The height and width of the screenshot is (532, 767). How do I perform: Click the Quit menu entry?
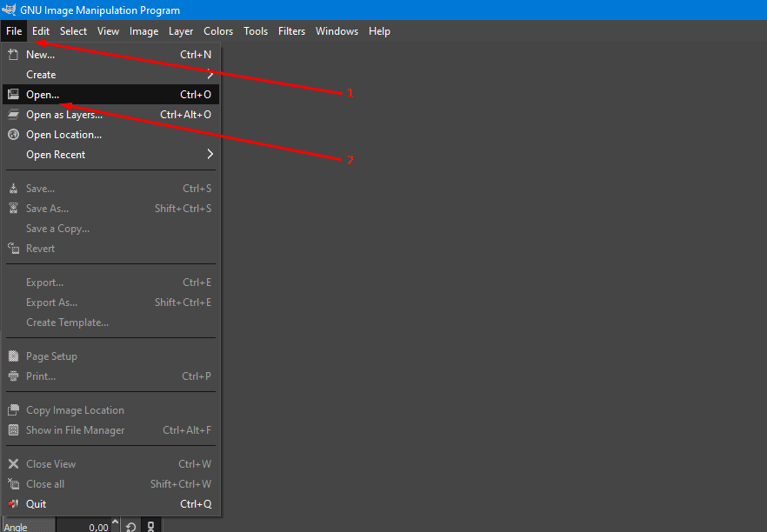[x=110, y=504]
